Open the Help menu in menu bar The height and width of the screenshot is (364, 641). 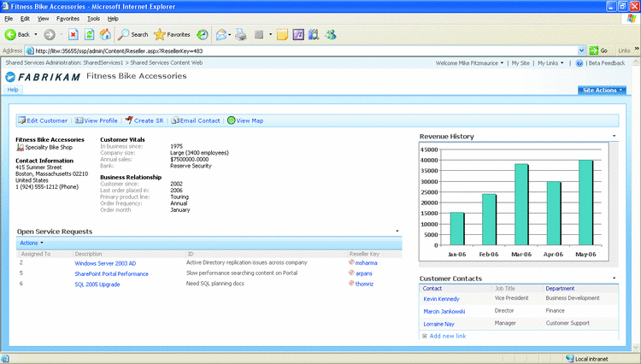click(113, 19)
